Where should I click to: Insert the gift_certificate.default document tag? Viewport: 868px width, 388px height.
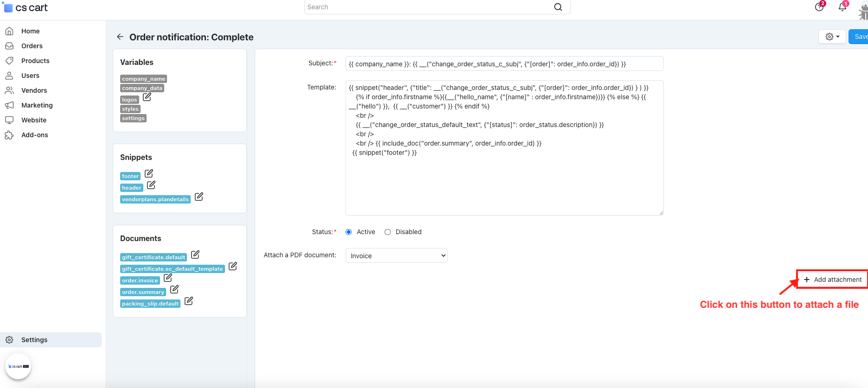[x=154, y=257]
